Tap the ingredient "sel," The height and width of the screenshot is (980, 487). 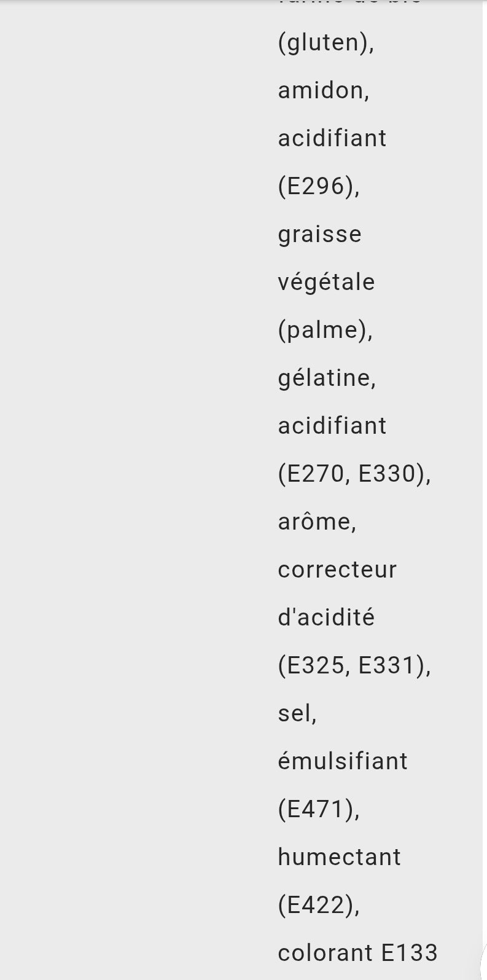(297, 713)
